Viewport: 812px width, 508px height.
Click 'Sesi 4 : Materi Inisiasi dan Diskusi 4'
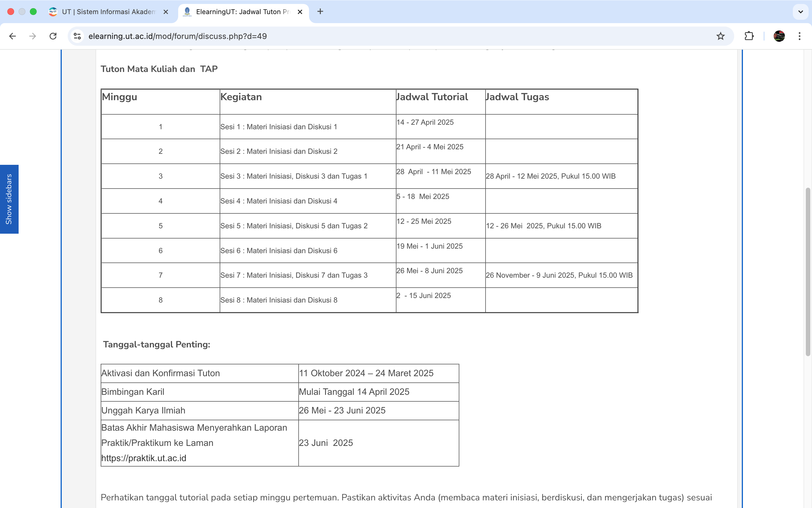(x=279, y=201)
